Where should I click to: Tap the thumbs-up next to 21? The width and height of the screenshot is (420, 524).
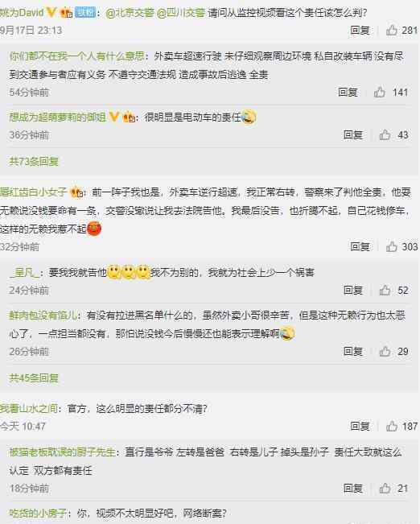tap(385, 489)
